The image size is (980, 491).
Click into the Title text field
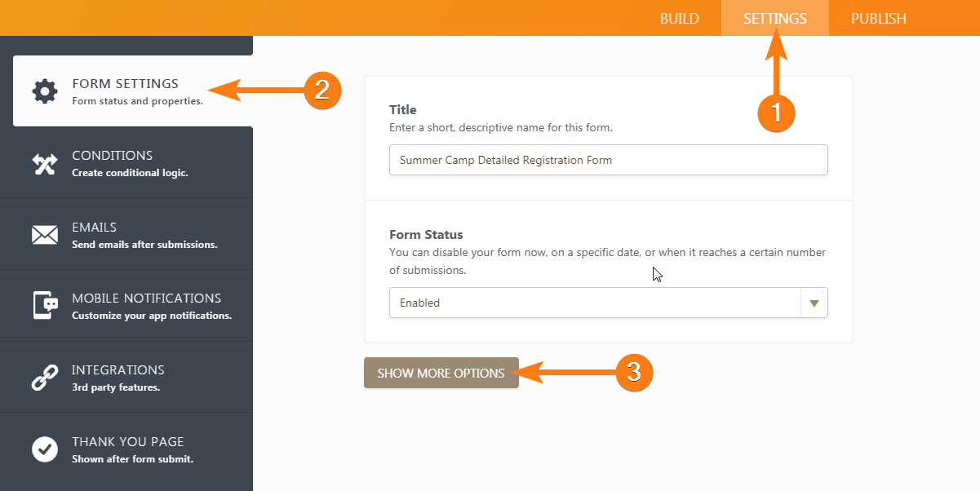608,160
